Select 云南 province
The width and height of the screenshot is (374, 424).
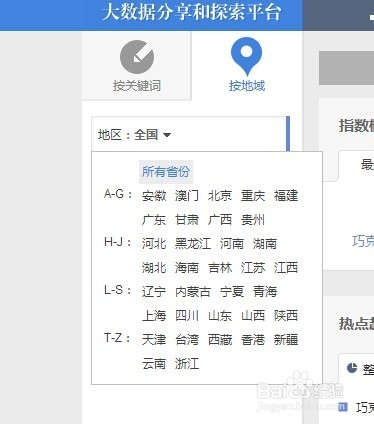point(154,364)
